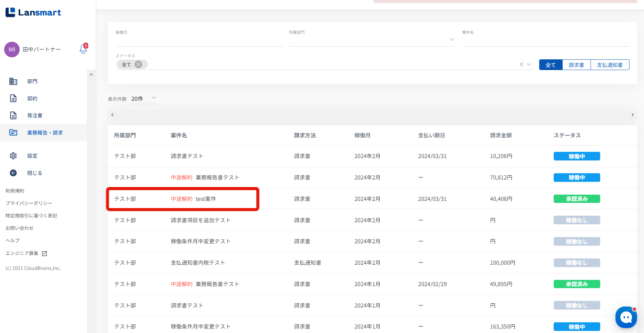This screenshot has width=644, height=333.
Task: Click 稼働なし badge on 請求書項目を追加テスト row
Action: [577, 220]
